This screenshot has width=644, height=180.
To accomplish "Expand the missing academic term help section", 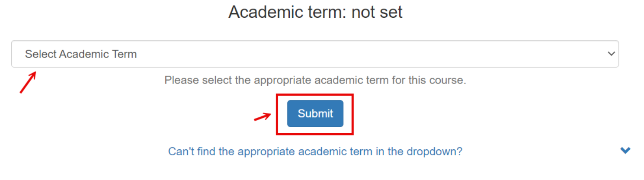I will click(x=315, y=152).
